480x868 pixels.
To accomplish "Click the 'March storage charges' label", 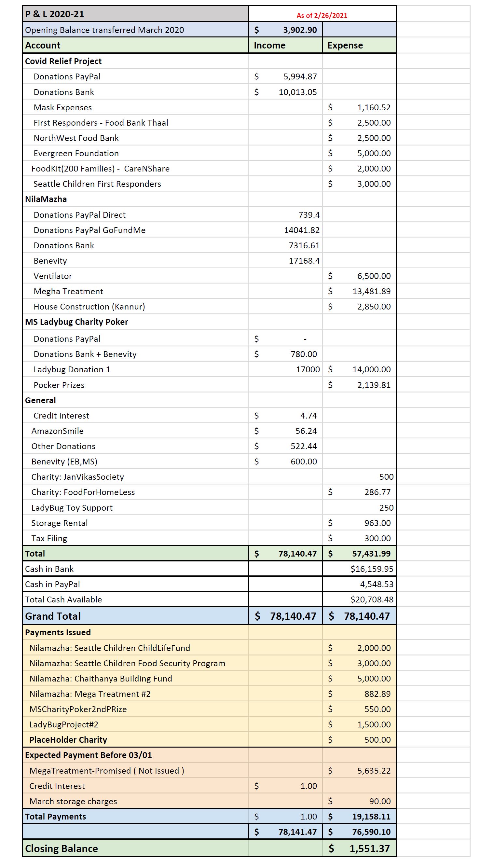I will tap(135, 801).
